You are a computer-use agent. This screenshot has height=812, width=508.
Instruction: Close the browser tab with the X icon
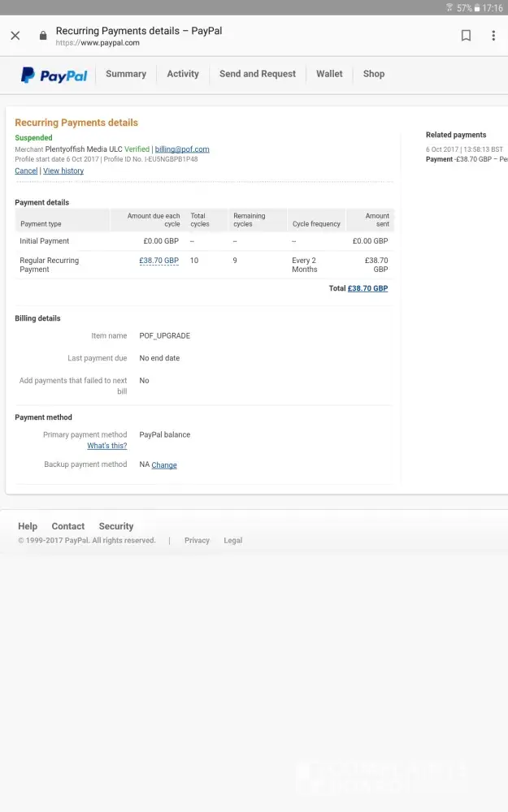15,35
